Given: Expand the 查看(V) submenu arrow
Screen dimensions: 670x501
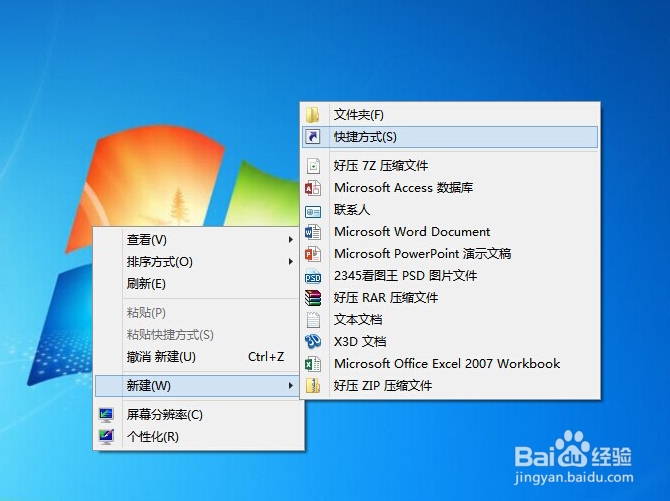Looking at the screenshot, I should click(291, 240).
